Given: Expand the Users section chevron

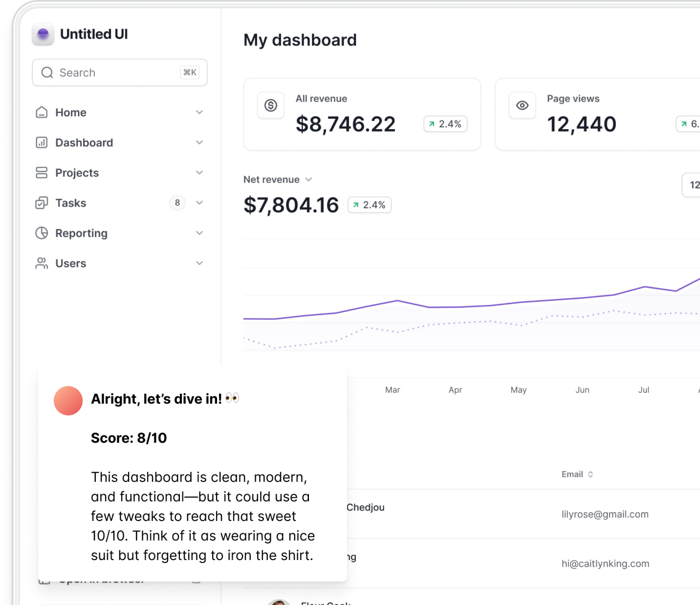Looking at the screenshot, I should click(199, 263).
